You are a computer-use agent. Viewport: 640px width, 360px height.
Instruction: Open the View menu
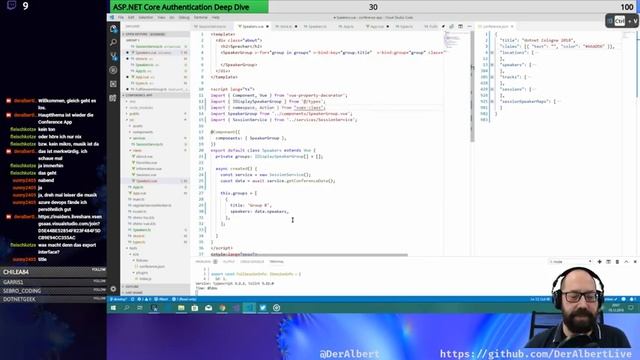162,18
